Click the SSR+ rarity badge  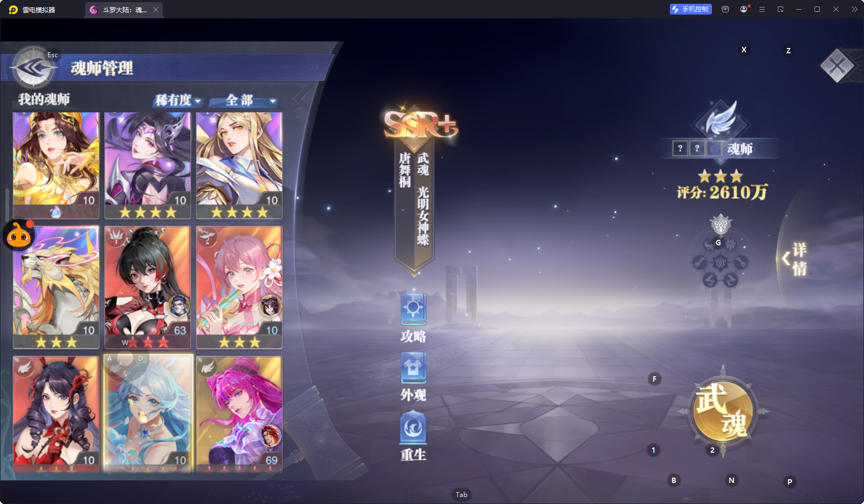(420, 124)
